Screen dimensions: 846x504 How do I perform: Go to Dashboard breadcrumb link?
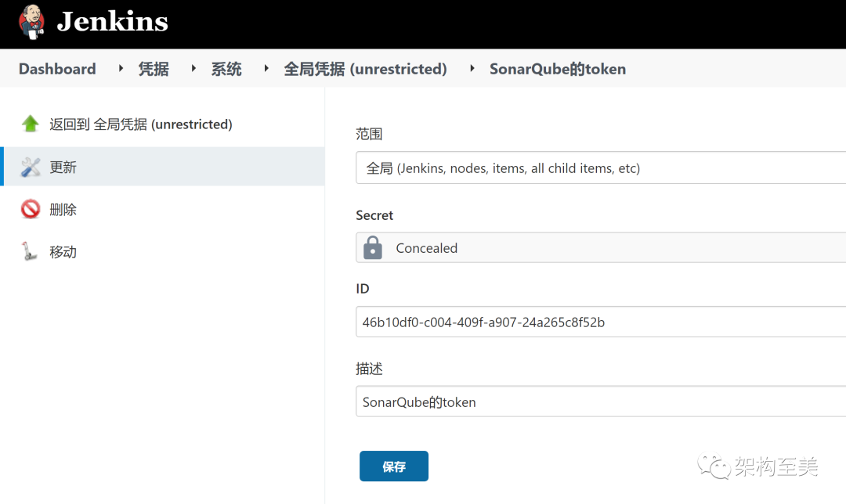tap(57, 69)
